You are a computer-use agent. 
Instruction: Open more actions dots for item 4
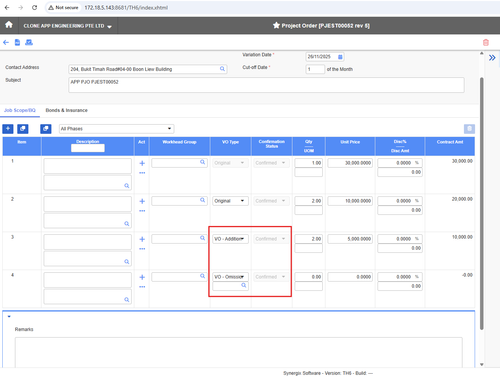142,287
